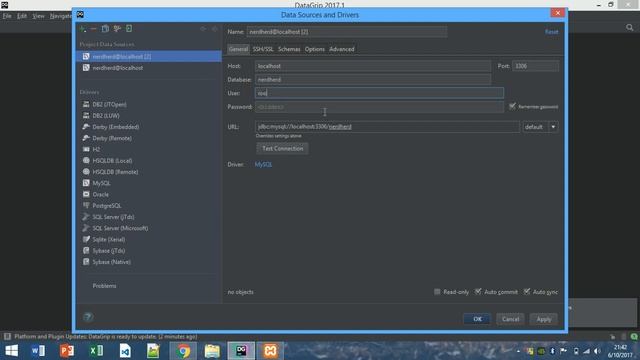Click the Host input field

373,66
